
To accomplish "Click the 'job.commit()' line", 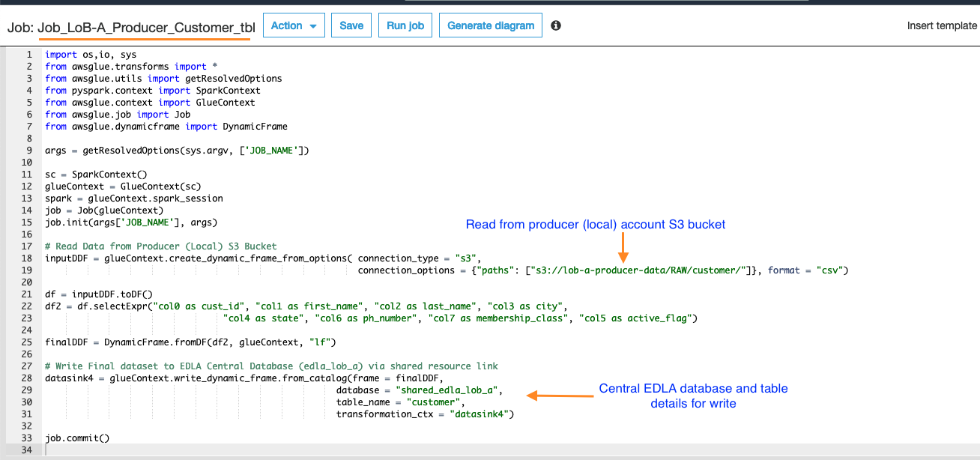I will [x=77, y=438].
